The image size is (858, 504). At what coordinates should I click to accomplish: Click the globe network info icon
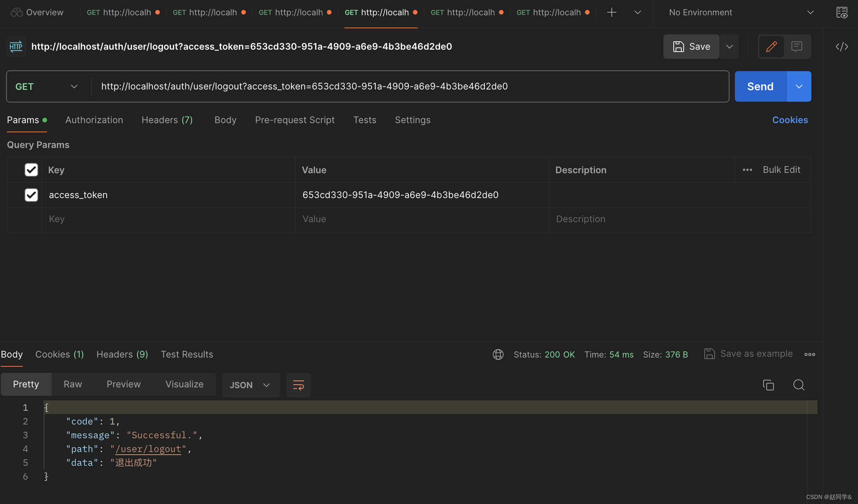[x=498, y=354]
